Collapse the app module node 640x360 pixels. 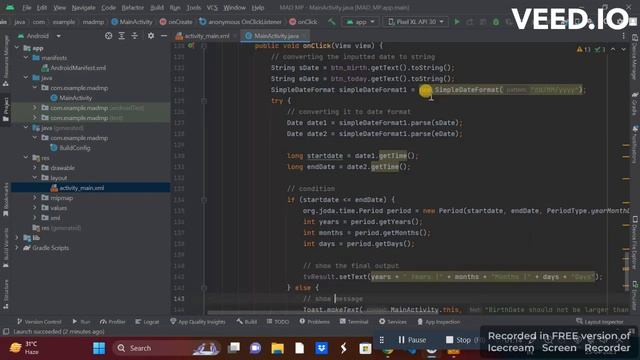coord(17,48)
